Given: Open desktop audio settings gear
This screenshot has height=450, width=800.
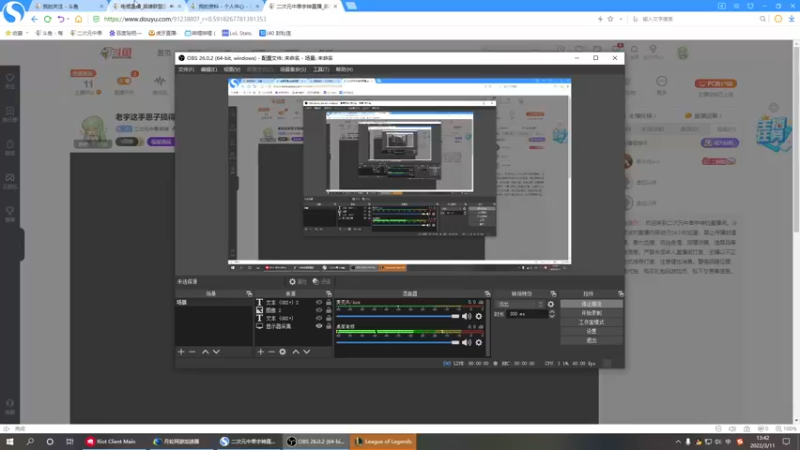Looking at the screenshot, I should pyautogui.click(x=479, y=342).
